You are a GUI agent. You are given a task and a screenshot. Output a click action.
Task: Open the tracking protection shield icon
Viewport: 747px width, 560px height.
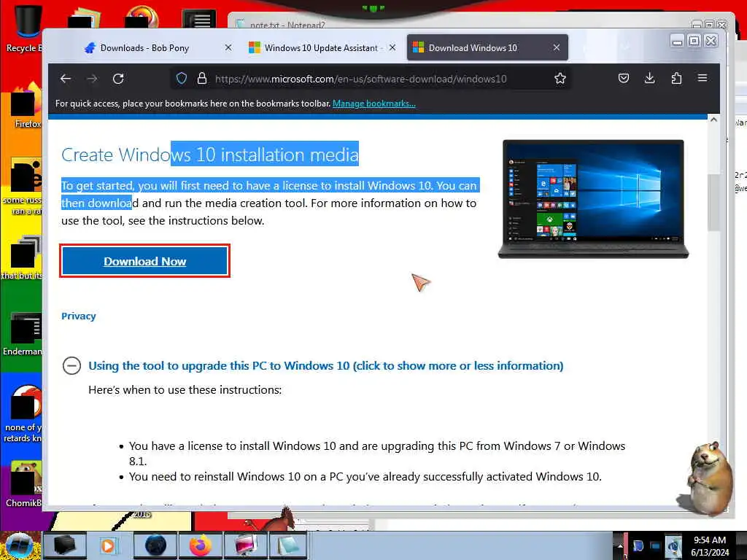[181, 78]
